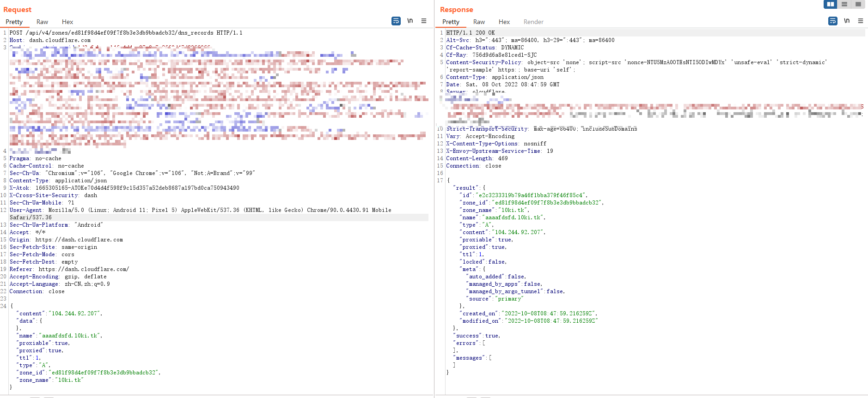Screen dimensions: 868x398
Task: Switch to single combined pane layout icon
Action: point(858,4)
